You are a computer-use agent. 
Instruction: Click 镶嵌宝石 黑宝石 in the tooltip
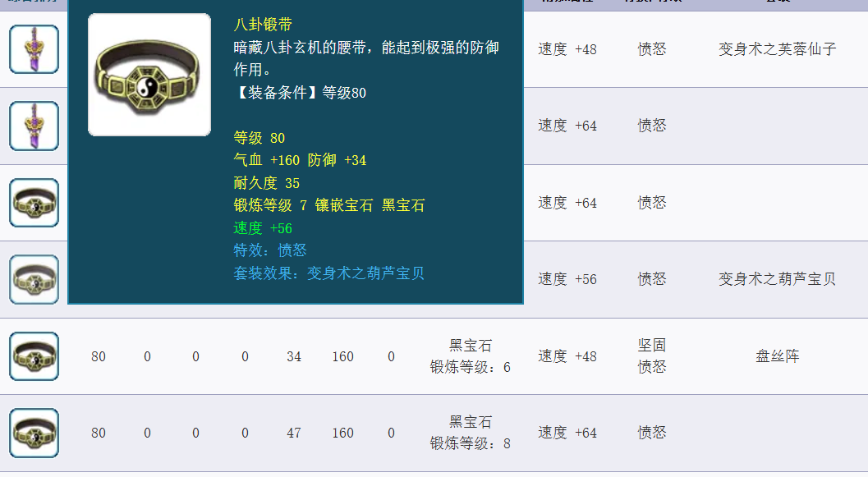370,205
